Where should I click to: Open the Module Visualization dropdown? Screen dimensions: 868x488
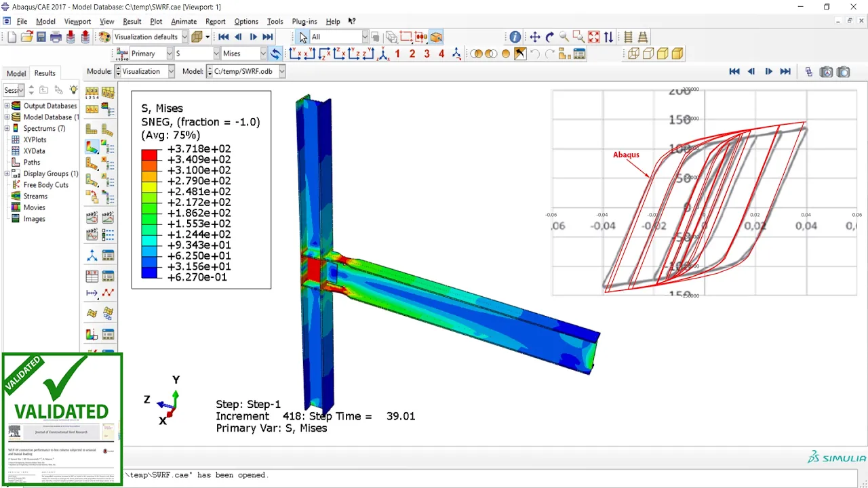coord(170,71)
